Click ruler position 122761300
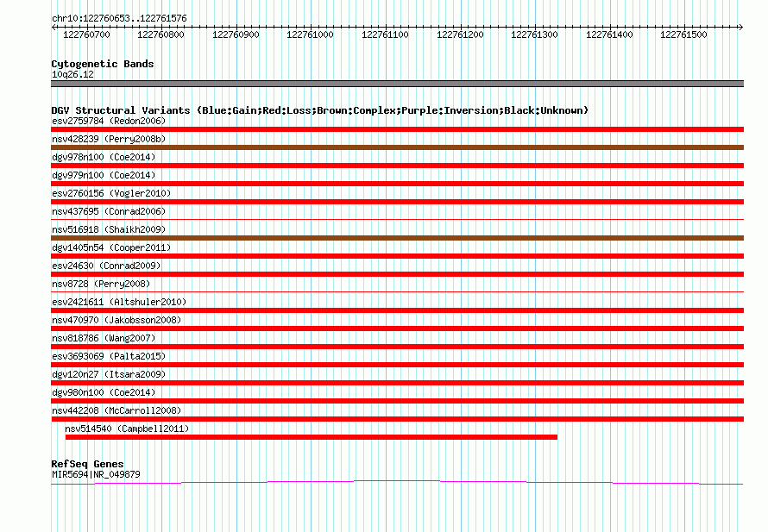This screenshot has height=532, width=768. tap(534, 34)
